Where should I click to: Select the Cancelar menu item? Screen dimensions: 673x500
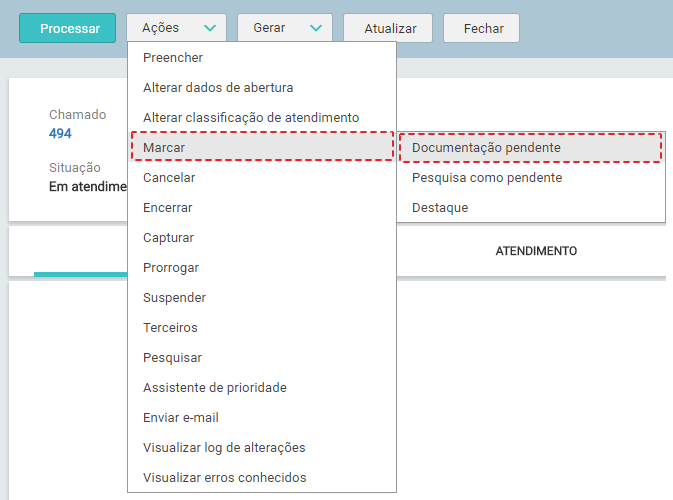point(262,178)
